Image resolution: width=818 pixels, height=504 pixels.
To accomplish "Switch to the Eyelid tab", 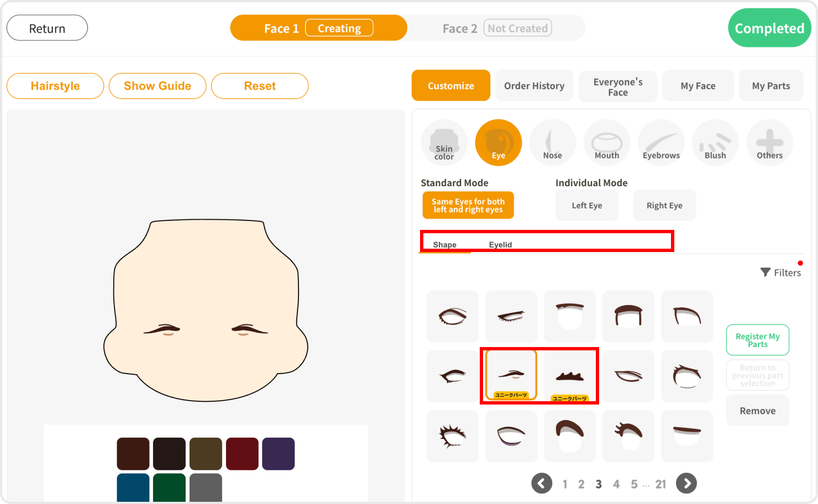I will click(x=500, y=244).
